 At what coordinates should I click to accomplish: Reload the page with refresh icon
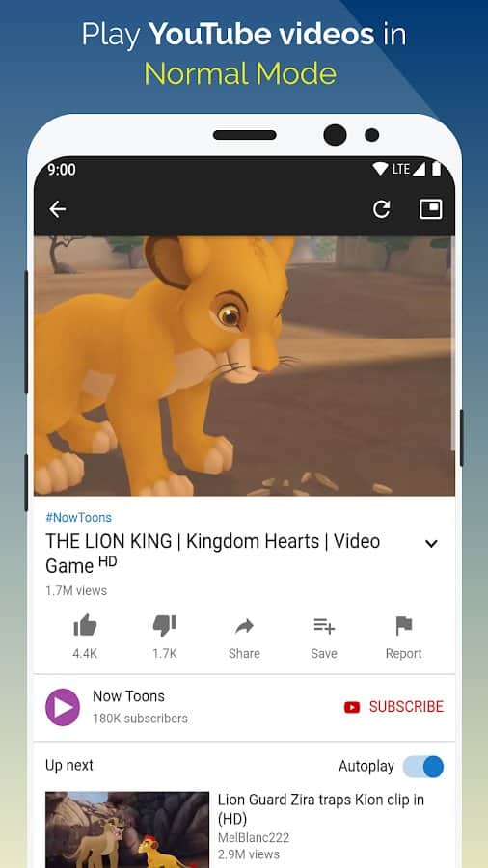click(x=381, y=209)
